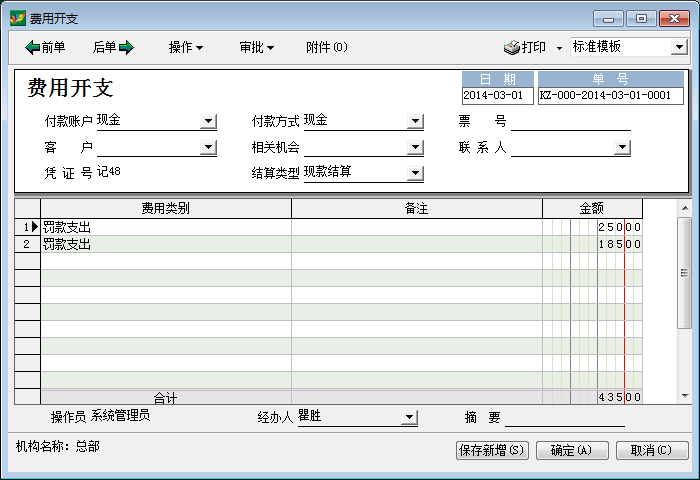The height and width of the screenshot is (480, 700).
Task: Expand the 付款方式 dropdown
Action: pos(415,122)
